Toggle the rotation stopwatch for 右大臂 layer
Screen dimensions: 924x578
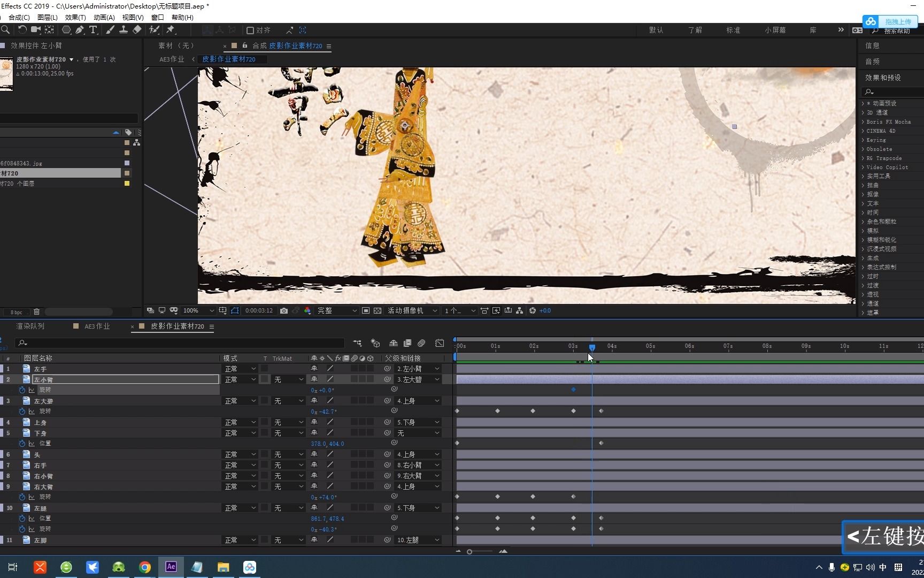pyautogui.click(x=22, y=497)
